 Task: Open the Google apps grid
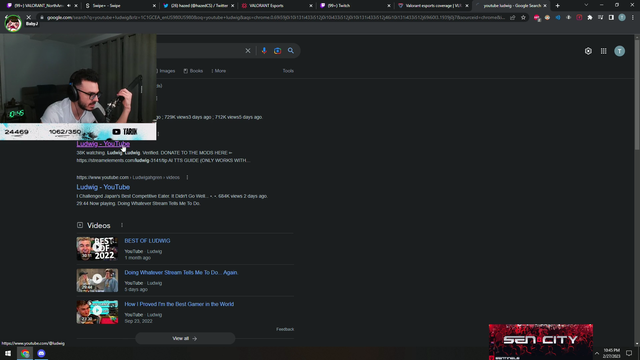tap(603, 51)
